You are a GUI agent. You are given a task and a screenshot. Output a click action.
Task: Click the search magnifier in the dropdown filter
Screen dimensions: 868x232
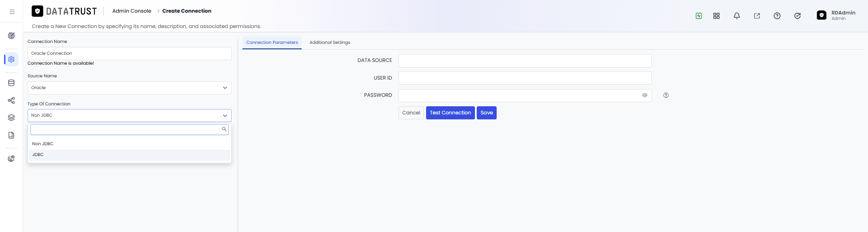coord(224,129)
